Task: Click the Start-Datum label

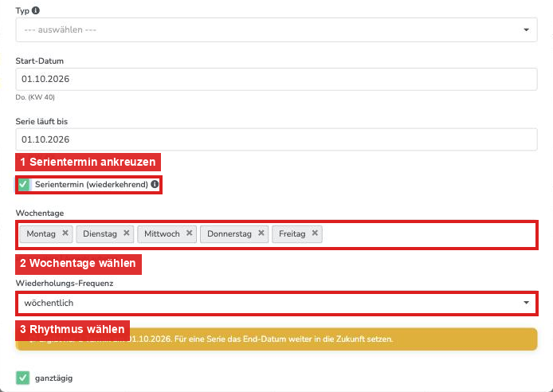Action: pyautogui.click(x=40, y=61)
